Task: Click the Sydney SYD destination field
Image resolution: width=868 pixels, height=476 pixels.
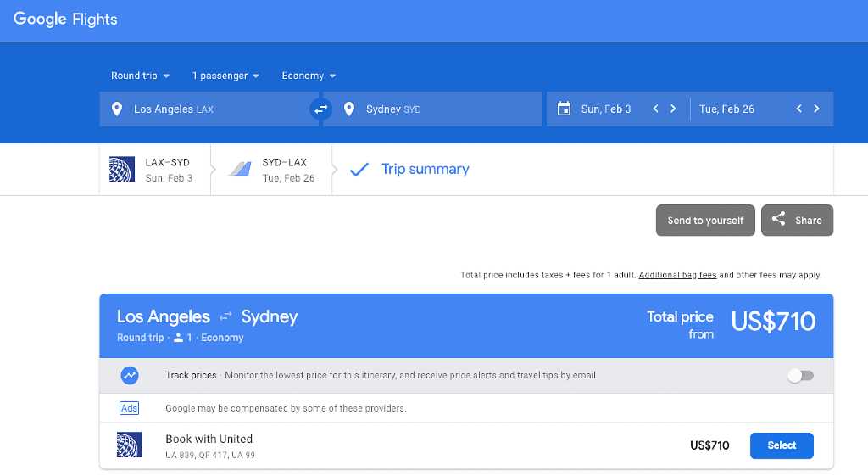Action: click(x=432, y=109)
